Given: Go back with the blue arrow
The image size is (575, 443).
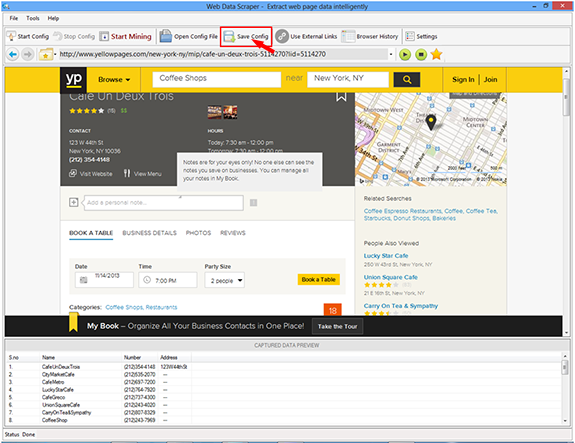Looking at the screenshot, I should [13, 55].
